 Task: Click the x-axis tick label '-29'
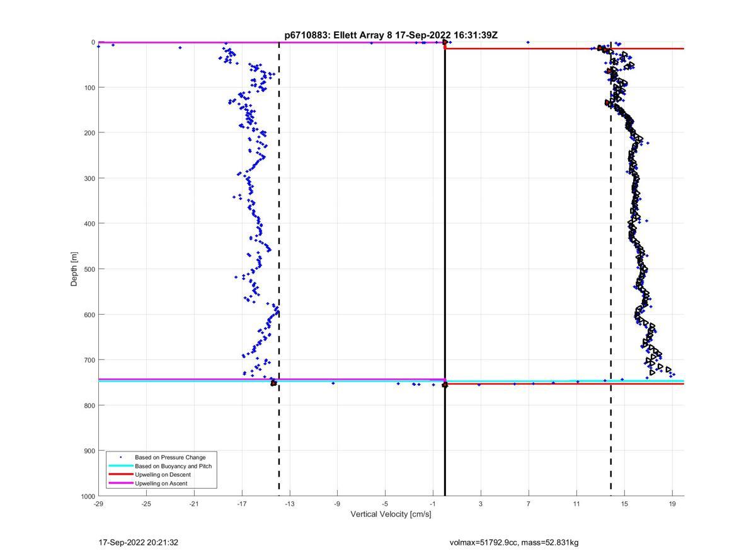pos(98,504)
